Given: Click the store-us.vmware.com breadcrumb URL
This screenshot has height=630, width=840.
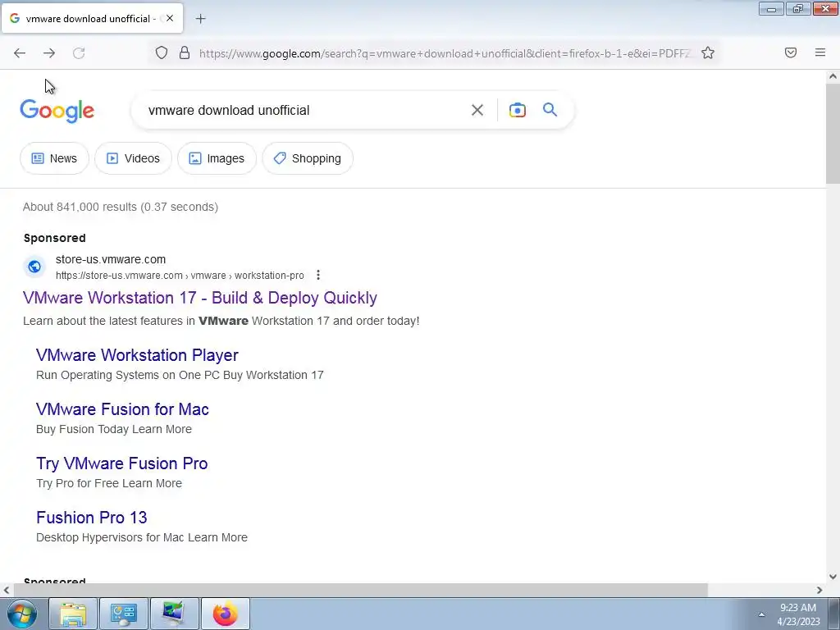Looking at the screenshot, I should point(180,276).
